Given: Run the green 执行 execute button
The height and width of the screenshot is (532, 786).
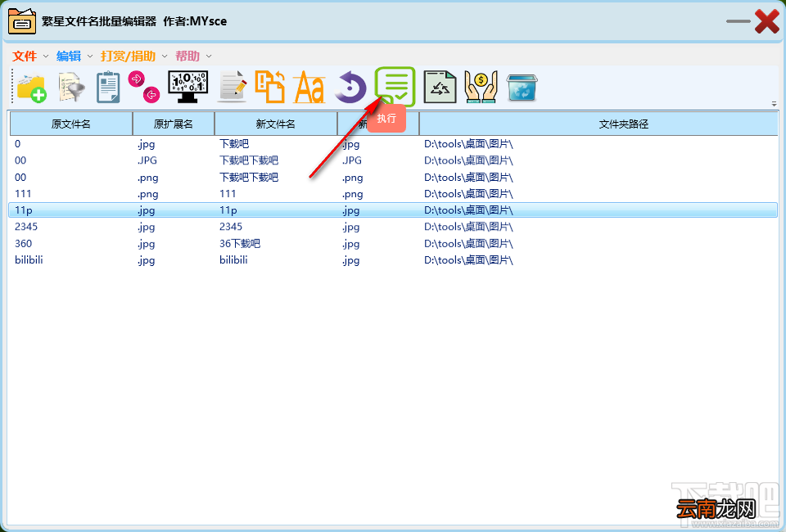Looking at the screenshot, I should [x=395, y=86].
